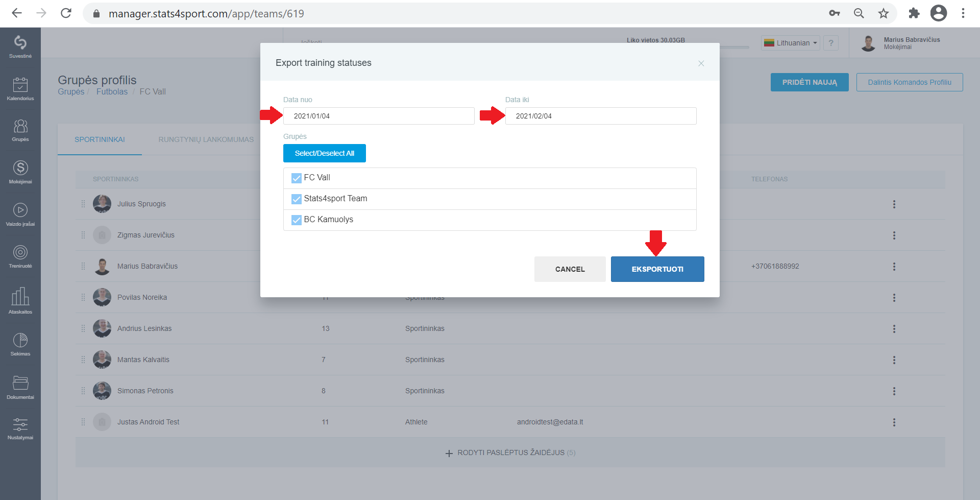Open Mokėjimai payments in sidebar

coord(20,172)
